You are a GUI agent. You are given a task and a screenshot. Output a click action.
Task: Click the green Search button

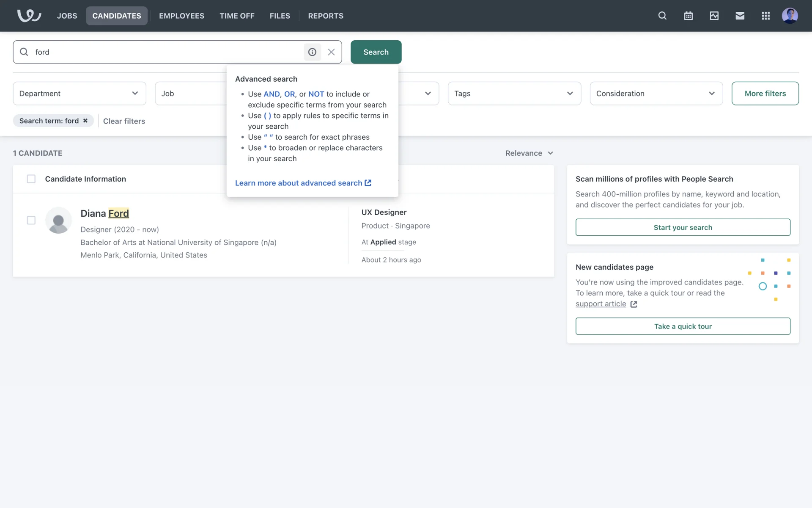pos(376,52)
